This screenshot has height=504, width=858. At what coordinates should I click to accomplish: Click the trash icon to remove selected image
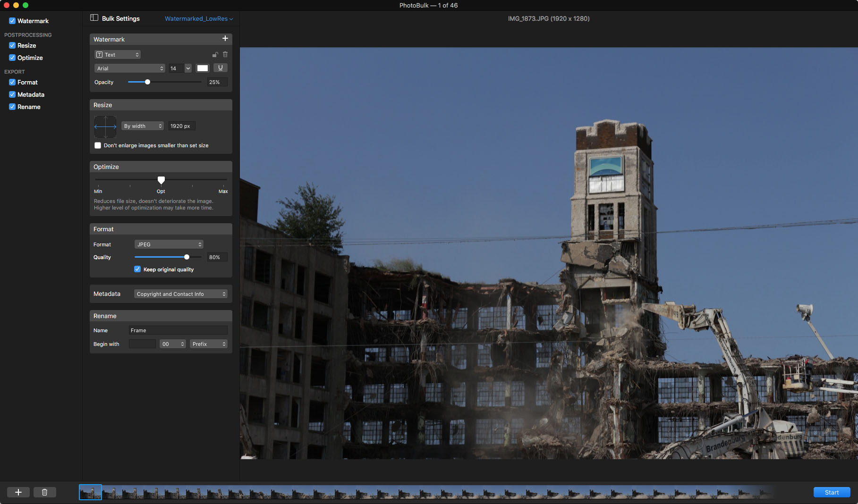pyautogui.click(x=45, y=492)
